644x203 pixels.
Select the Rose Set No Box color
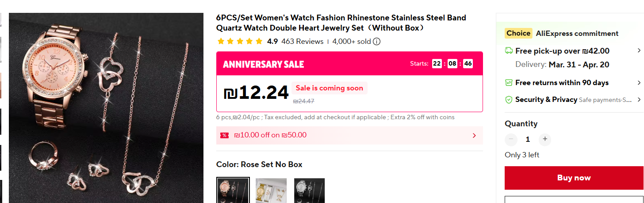233,190
